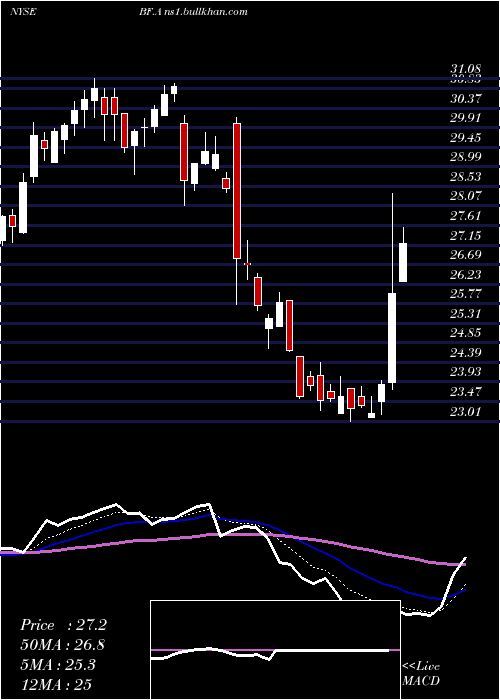Click the 26.23 price axis label

click(466, 274)
